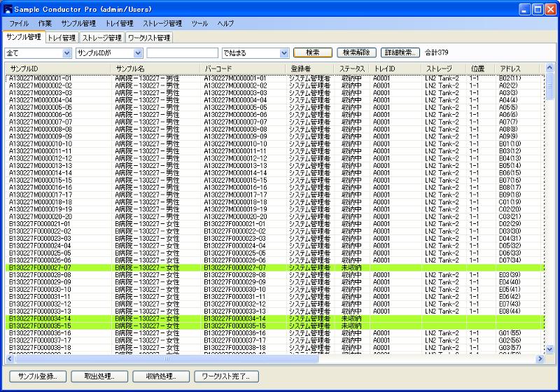Click the vertical scrollbar up arrow
Viewport: 560px width, 392px height.
click(549, 68)
